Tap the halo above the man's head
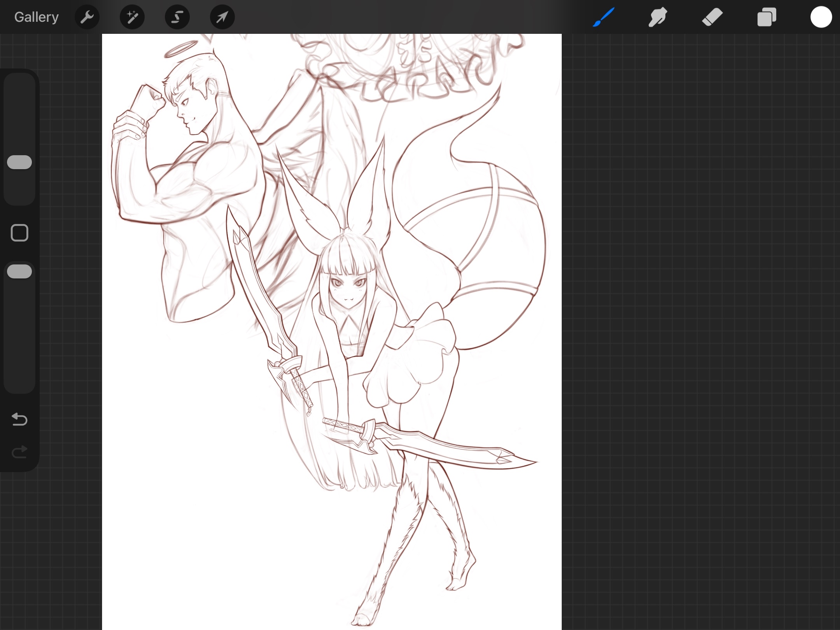 click(181, 49)
